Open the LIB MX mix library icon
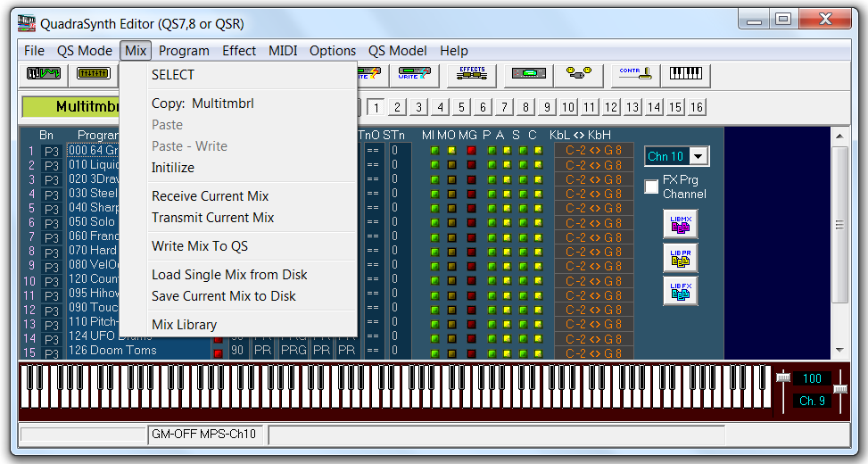Image resolution: width=868 pixels, height=464 pixels. click(680, 224)
